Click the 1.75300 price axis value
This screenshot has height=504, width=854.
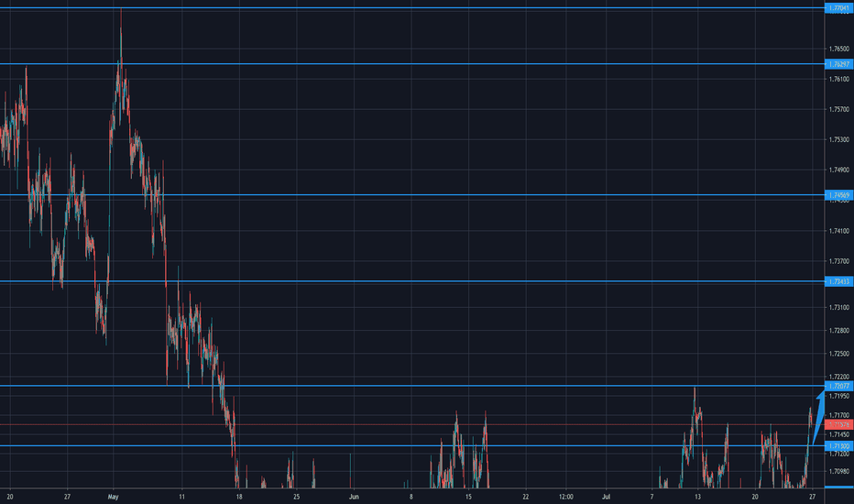(x=838, y=139)
